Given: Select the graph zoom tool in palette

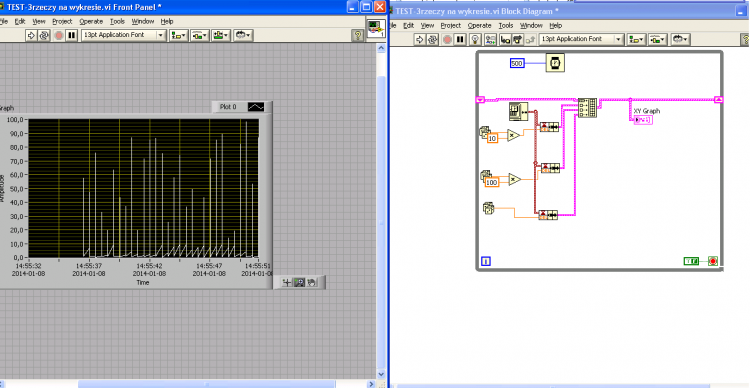Looking at the screenshot, I should (x=299, y=283).
